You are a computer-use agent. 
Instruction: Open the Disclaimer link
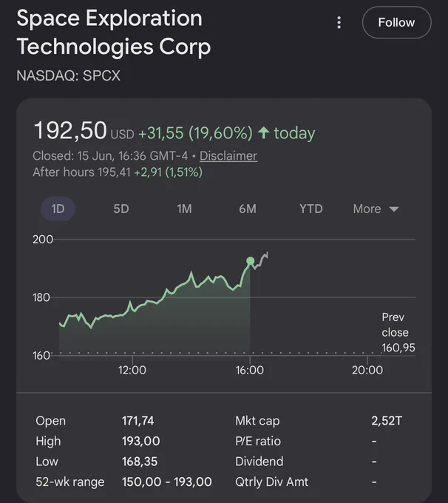pos(228,156)
